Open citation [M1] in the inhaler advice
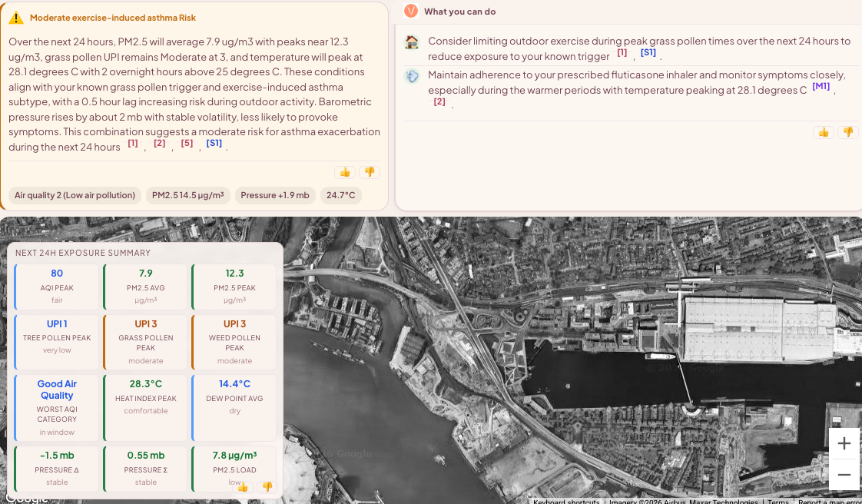862x504 pixels. (821, 86)
